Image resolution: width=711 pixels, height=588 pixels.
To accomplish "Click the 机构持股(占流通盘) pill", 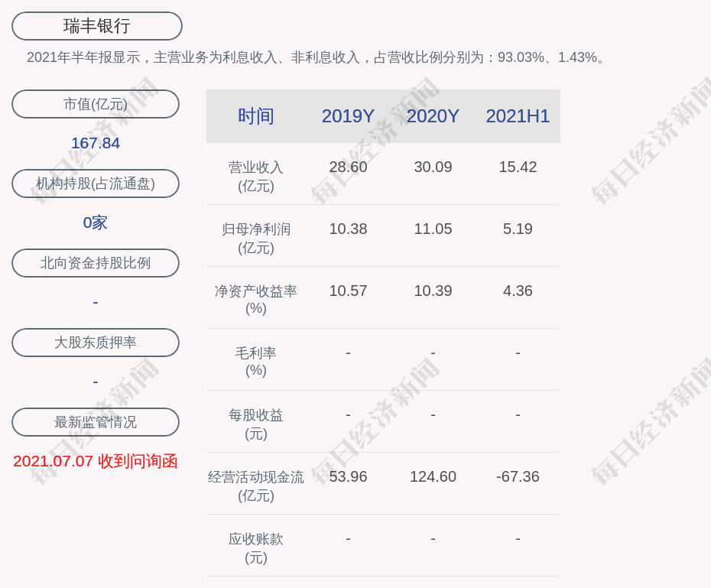I will (x=96, y=184).
